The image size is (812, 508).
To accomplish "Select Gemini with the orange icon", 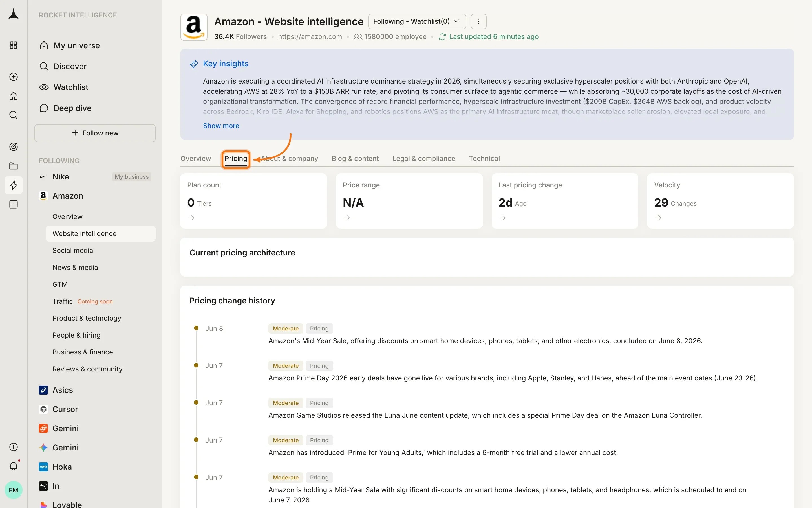I will tap(66, 428).
